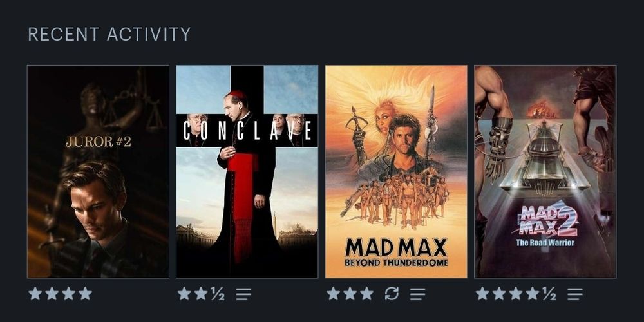Open the review icon under Conclave

[x=243, y=294]
